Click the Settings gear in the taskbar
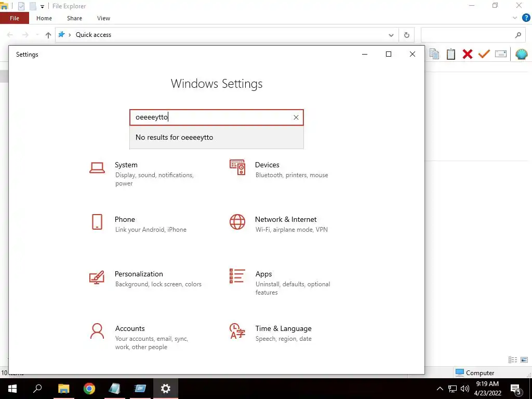The image size is (532, 399). [x=166, y=389]
